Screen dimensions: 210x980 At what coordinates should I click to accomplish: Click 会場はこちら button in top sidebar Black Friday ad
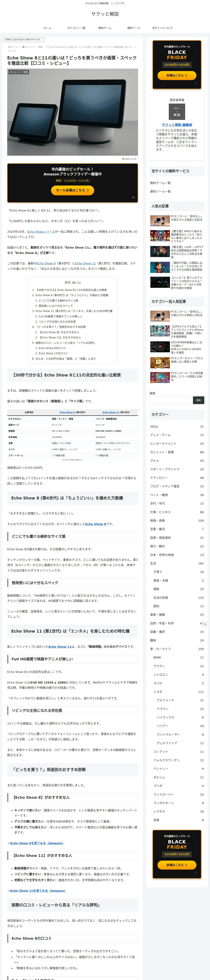[177, 75]
